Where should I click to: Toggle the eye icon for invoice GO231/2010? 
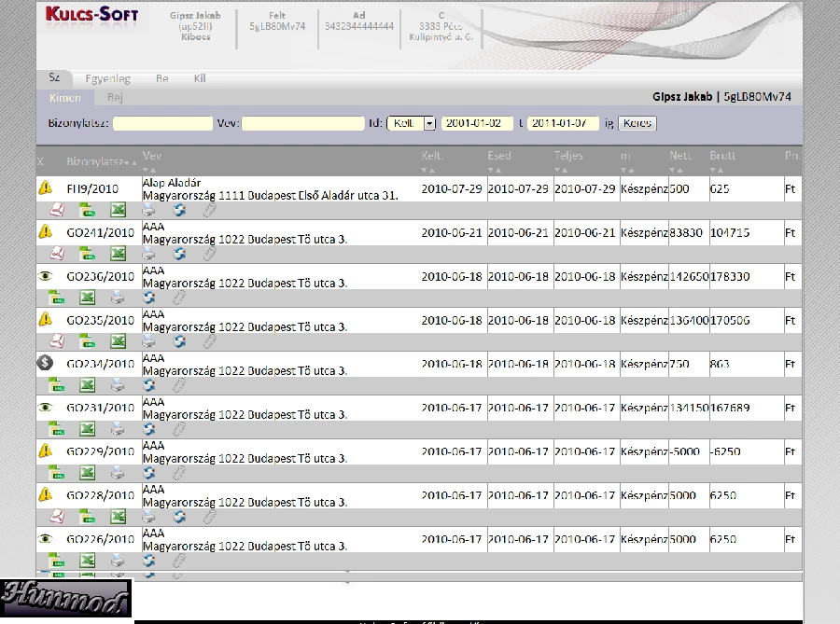coord(45,408)
